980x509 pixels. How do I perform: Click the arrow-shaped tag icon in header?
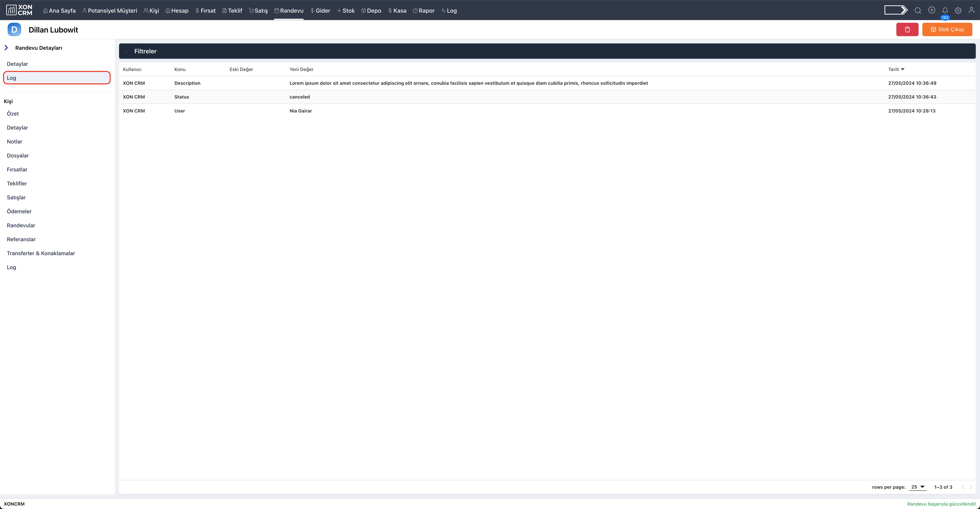[896, 10]
